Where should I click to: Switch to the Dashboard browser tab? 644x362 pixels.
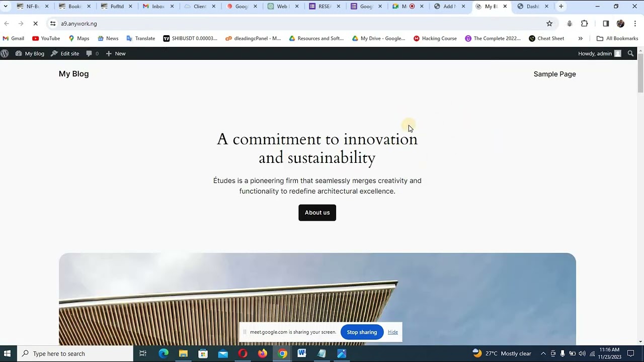point(533,7)
